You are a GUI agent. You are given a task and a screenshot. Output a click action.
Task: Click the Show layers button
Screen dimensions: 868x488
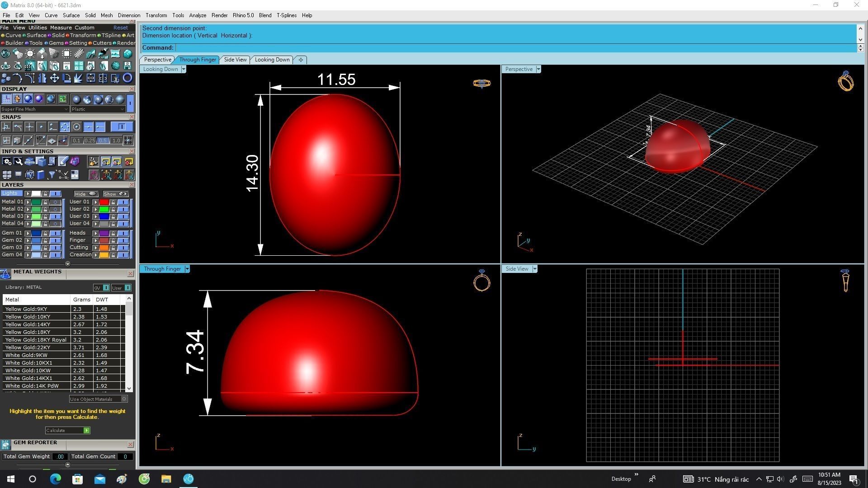(116, 194)
